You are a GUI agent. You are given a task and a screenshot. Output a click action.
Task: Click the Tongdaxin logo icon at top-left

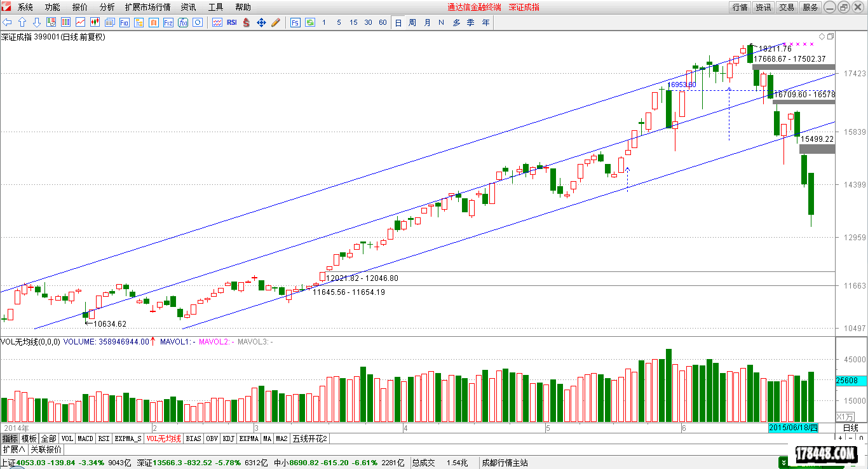click(7, 7)
